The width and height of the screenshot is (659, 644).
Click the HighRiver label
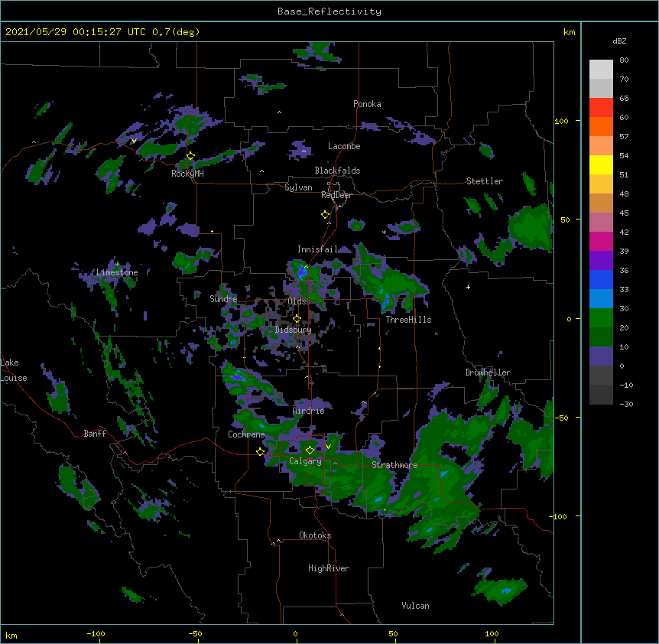point(329,568)
